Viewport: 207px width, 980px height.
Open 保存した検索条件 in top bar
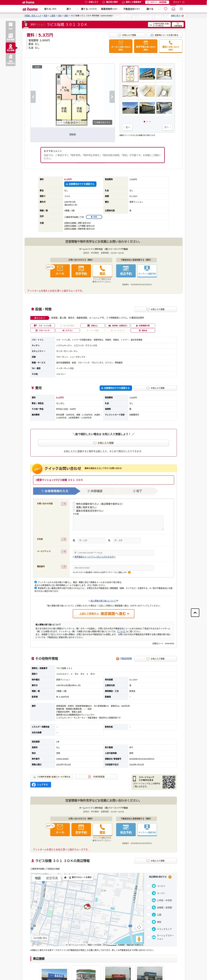[x=132, y=2]
